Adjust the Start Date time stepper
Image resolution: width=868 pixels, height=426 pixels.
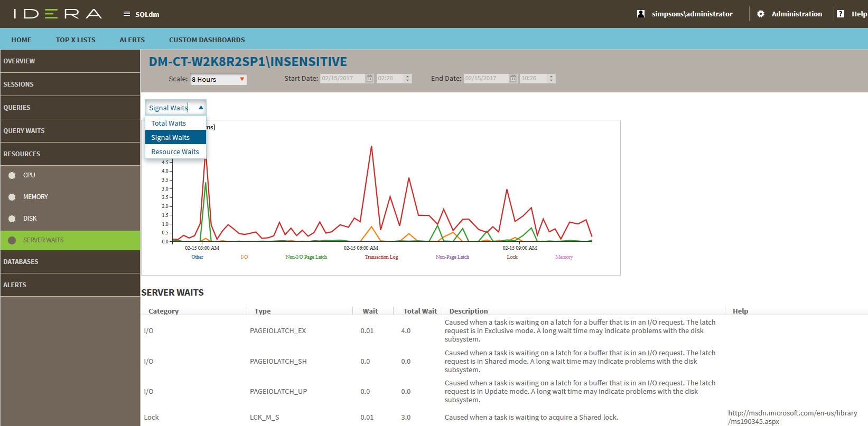(407, 79)
